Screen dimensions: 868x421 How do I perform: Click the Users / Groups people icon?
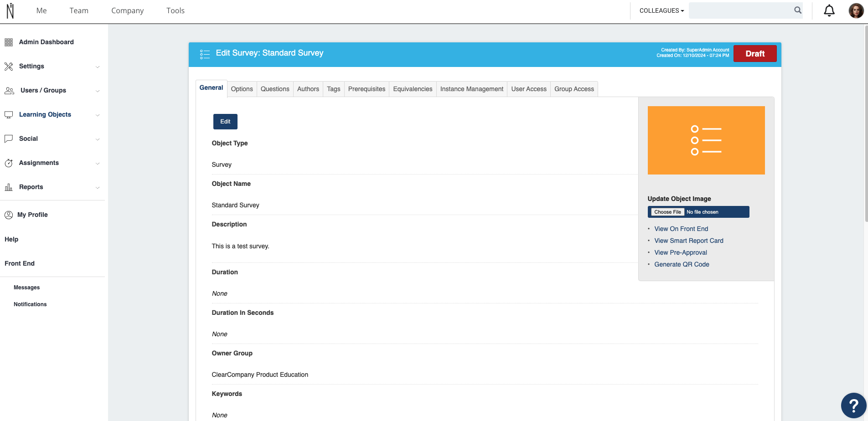coord(9,91)
